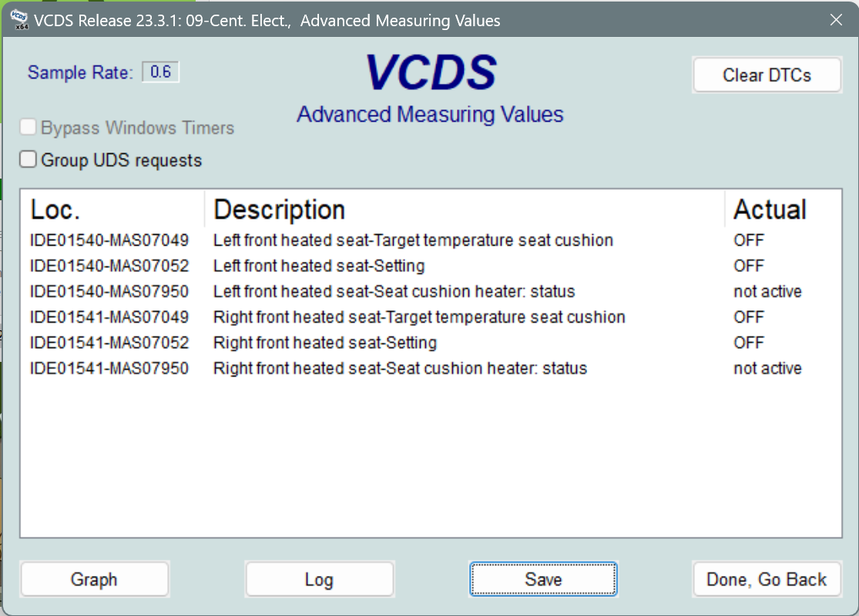Click Done, Go Back to exit
Image resolution: width=859 pixels, height=616 pixels.
pyautogui.click(x=767, y=579)
